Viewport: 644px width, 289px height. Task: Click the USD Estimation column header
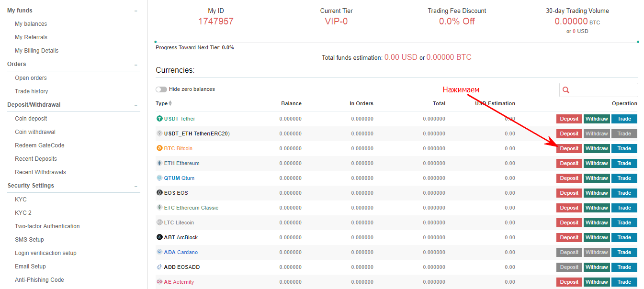(x=495, y=103)
